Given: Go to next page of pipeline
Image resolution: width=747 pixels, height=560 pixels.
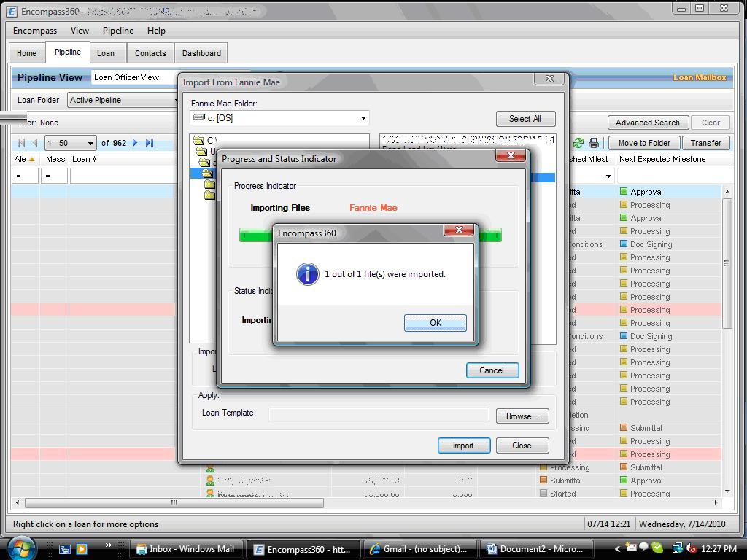Looking at the screenshot, I should 135,143.
